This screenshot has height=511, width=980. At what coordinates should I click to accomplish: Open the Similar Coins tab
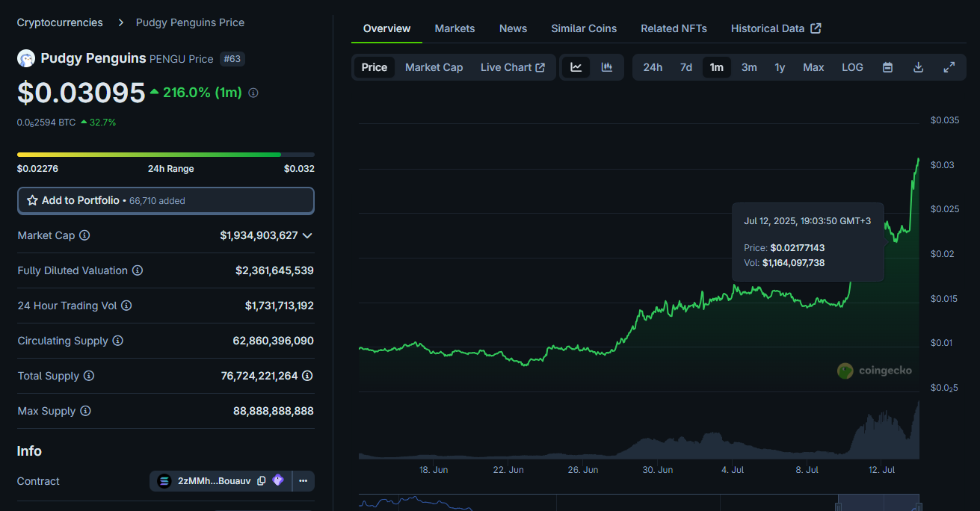584,28
